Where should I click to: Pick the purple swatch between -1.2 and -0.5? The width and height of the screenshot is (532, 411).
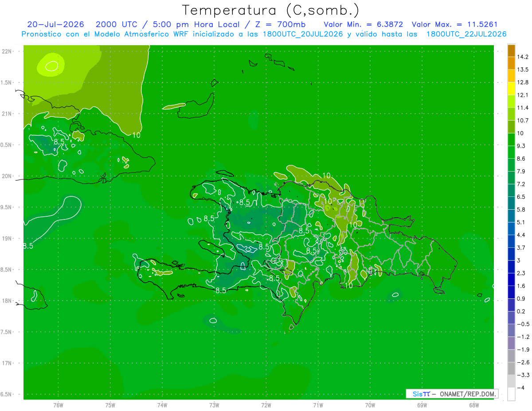point(512,330)
